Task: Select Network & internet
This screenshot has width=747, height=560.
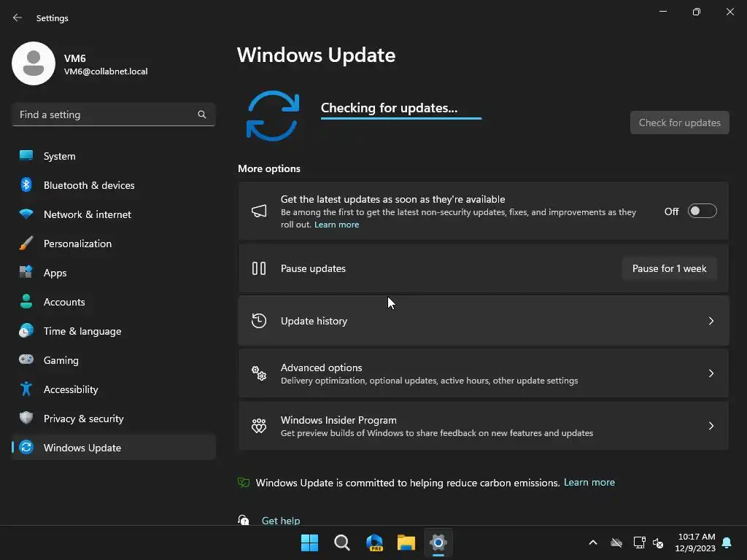Action: point(113,214)
